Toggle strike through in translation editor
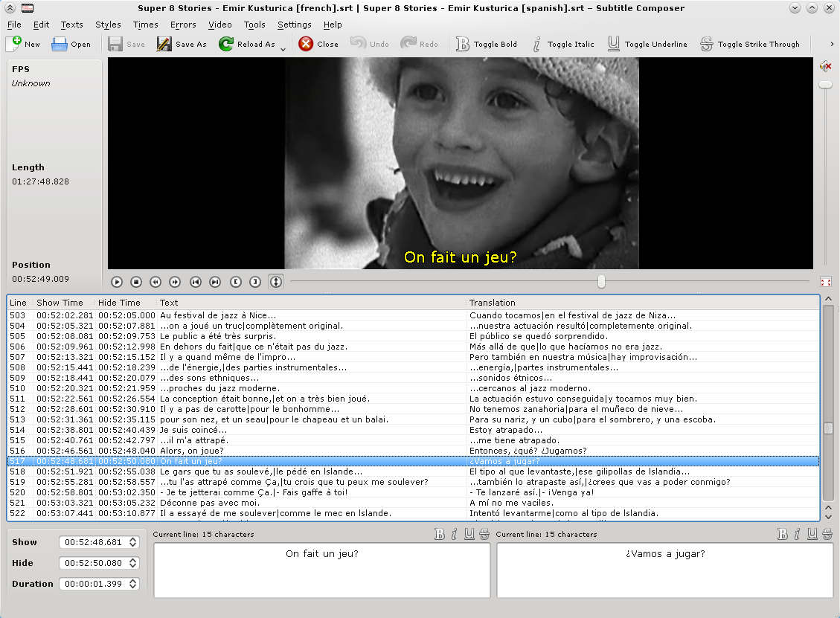 827,534
